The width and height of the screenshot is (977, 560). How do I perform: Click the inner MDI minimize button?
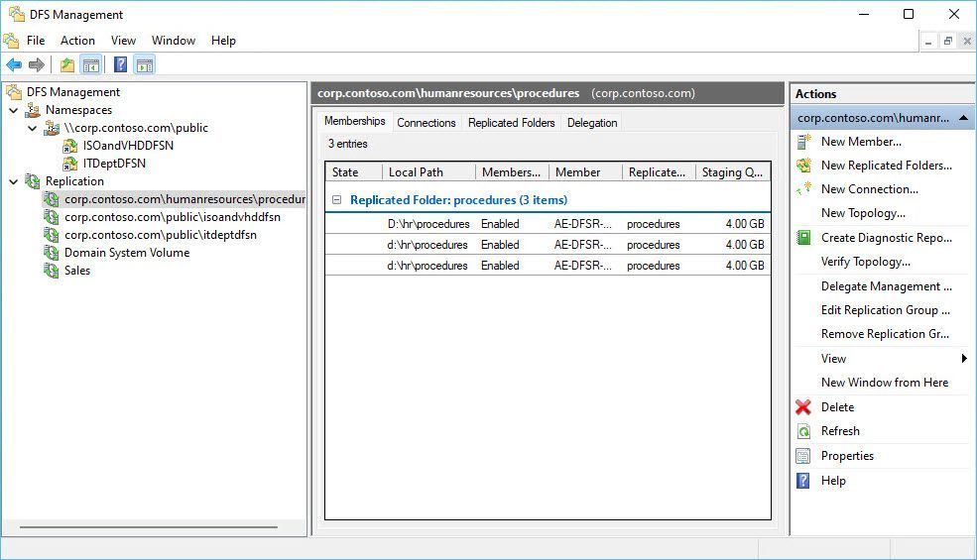pyautogui.click(x=928, y=41)
